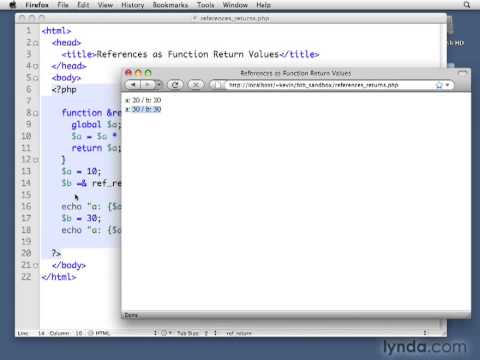Toggle the fold marker on line 12
Image resolution: width=480 pixels, height=360 pixels.
[36, 160]
